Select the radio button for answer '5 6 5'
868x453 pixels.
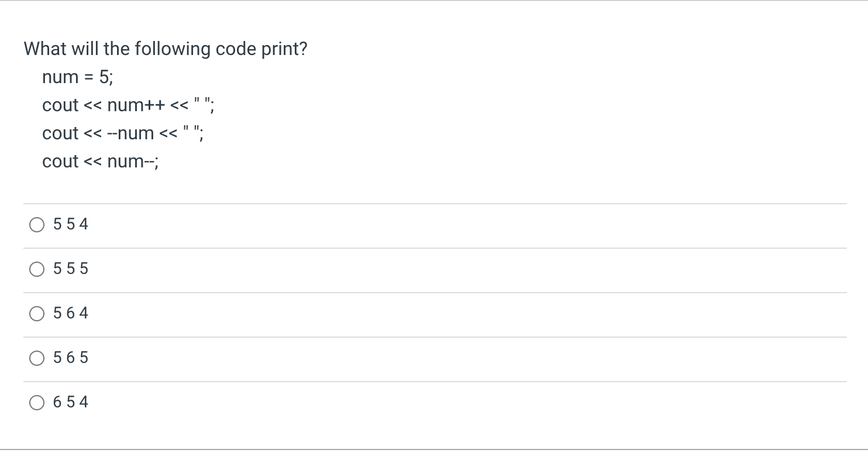click(x=36, y=358)
